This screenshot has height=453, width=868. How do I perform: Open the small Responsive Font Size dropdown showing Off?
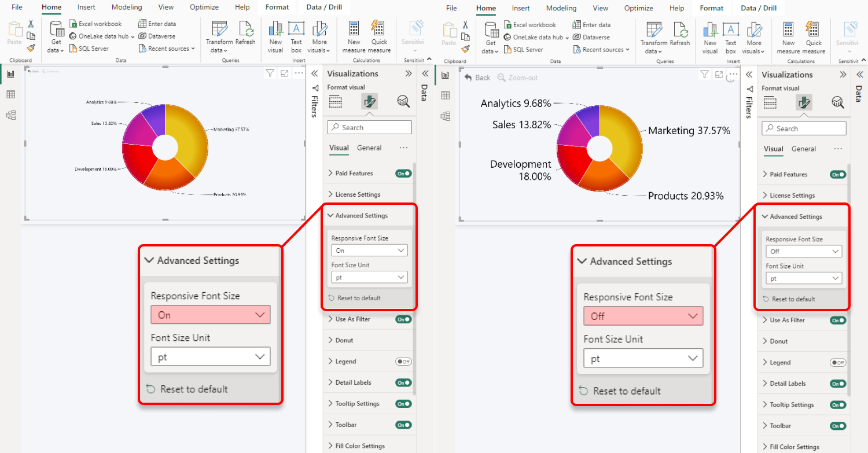pos(804,251)
